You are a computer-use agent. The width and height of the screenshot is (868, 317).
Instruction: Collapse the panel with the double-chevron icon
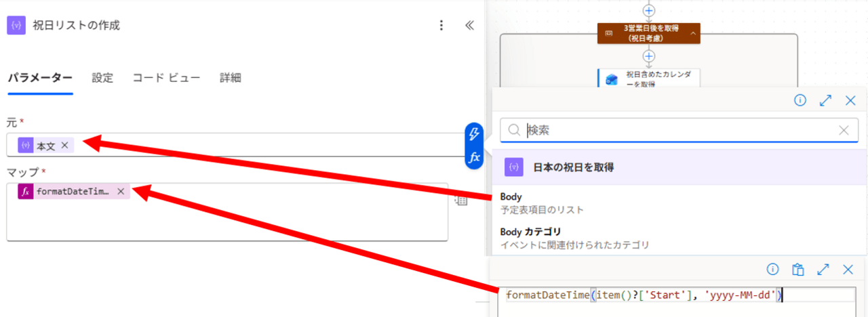tap(469, 26)
